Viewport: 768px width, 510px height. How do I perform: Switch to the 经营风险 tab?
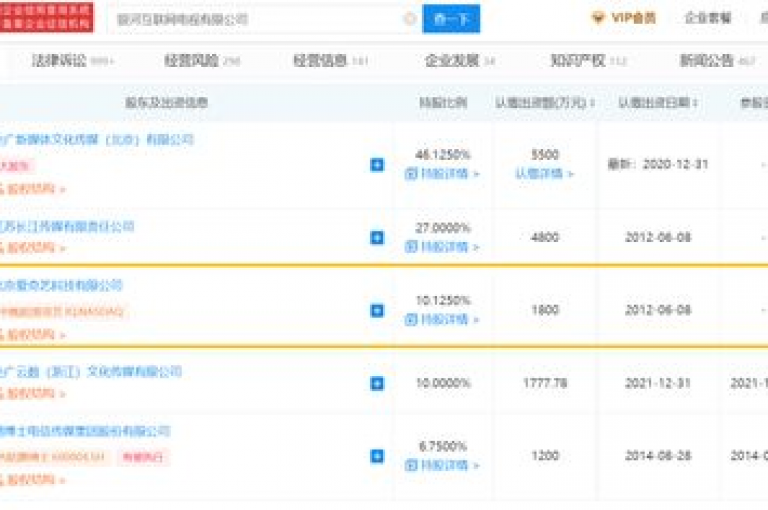[202, 61]
